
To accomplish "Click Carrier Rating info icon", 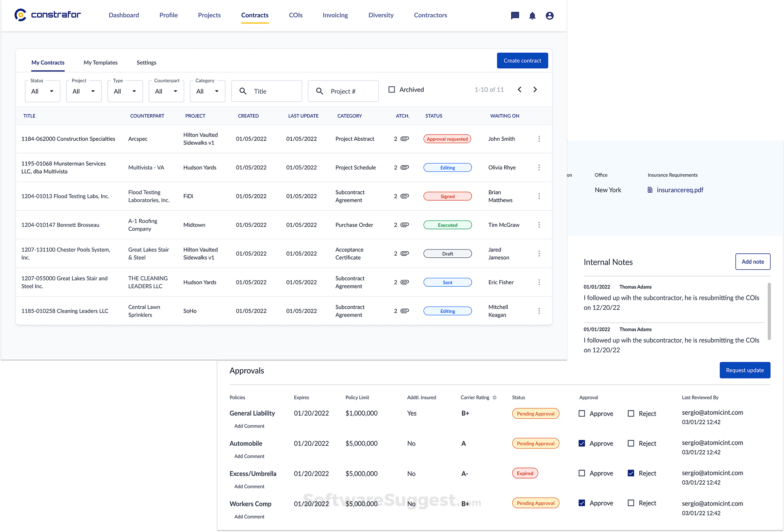I will pos(495,397).
